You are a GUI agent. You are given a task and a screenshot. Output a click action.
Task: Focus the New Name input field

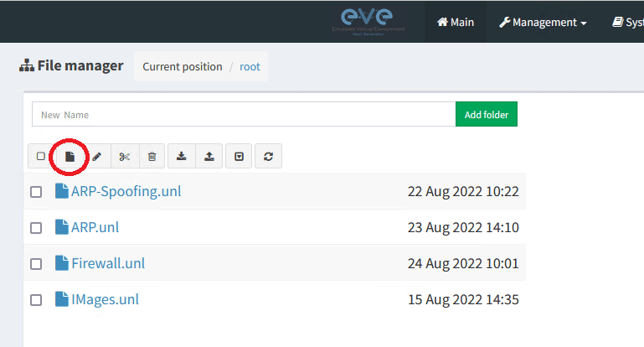tap(243, 115)
